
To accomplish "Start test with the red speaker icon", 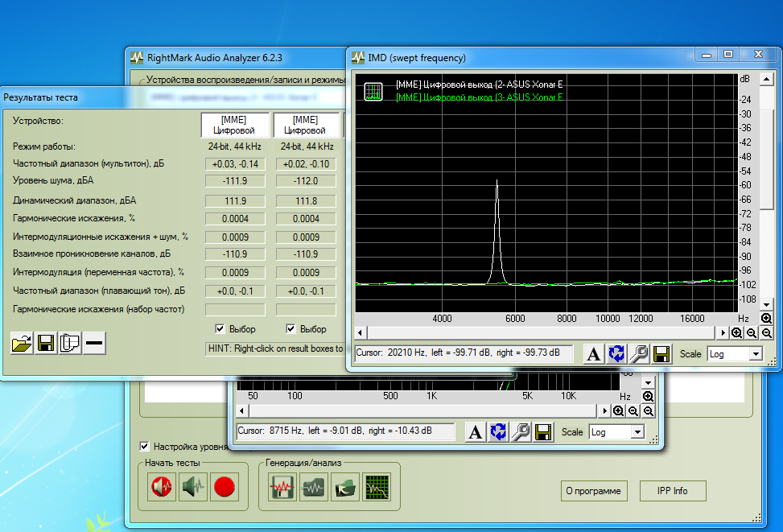I will pyautogui.click(x=162, y=487).
